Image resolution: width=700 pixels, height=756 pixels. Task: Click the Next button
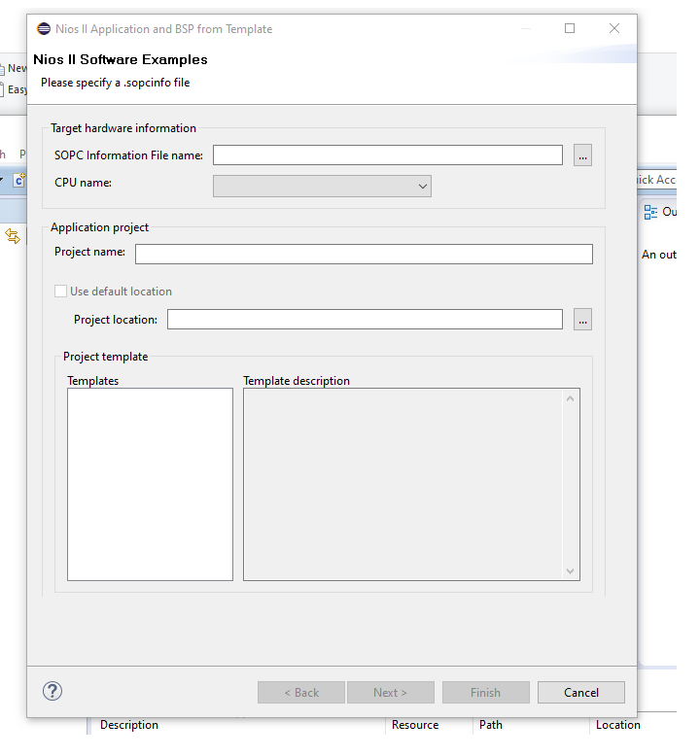[390, 693]
